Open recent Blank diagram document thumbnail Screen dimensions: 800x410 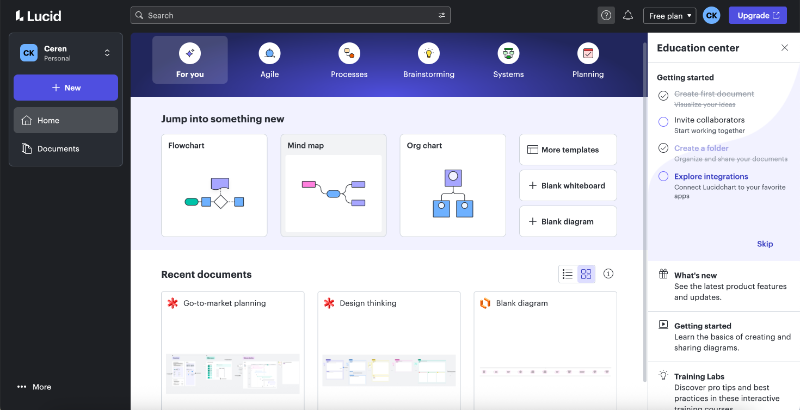[x=545, y=372]
